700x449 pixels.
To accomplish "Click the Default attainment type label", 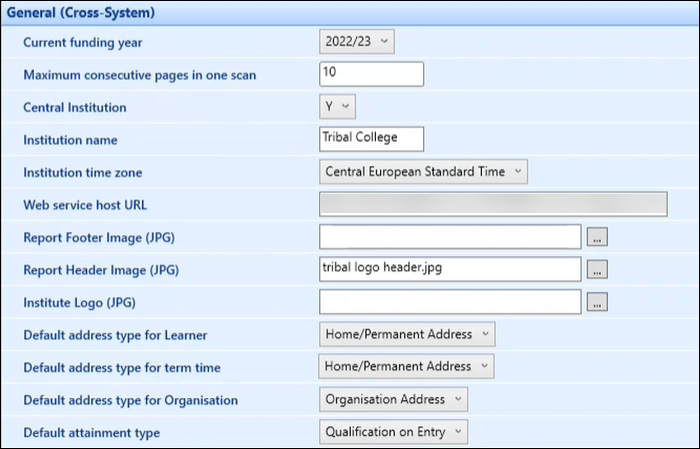I will click(x=92, y=432).
